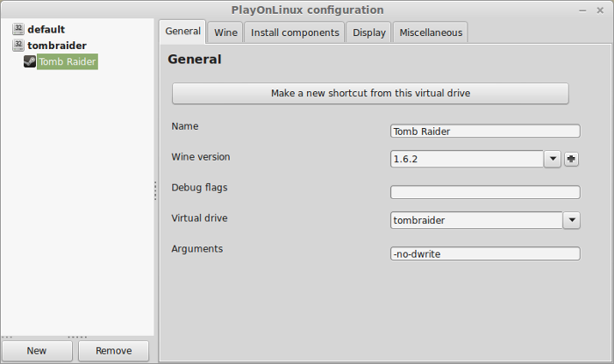The width and height of the screenshot is (614, 364).
Task: Click the Wine version field showing 1.6.2
Action: coord(467,159)
